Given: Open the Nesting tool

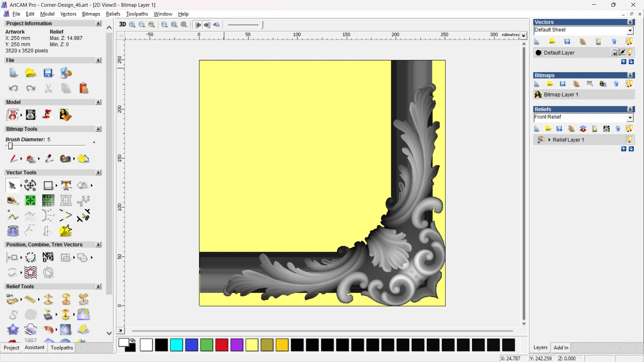Looking at the screenshot, I should coord(48,257).
